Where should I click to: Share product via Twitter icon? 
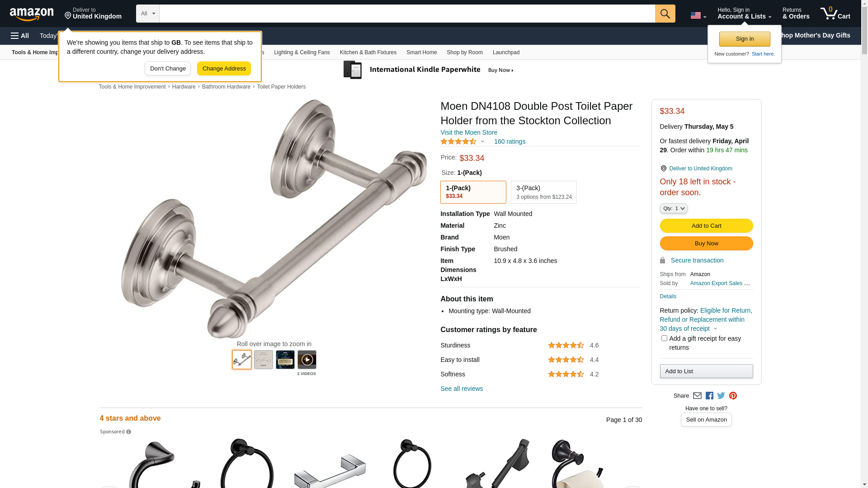click(x=721, y=396)
